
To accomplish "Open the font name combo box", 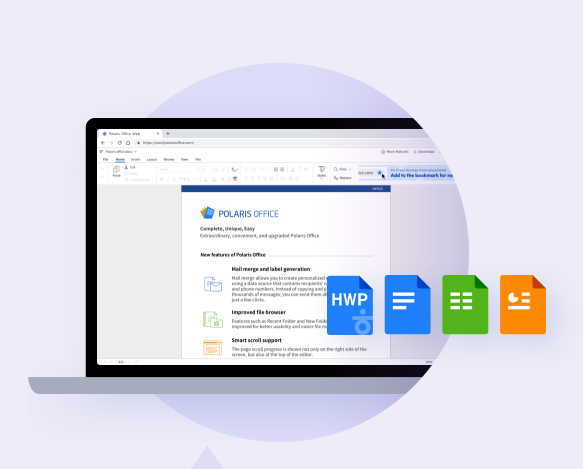I will point(179,170).
